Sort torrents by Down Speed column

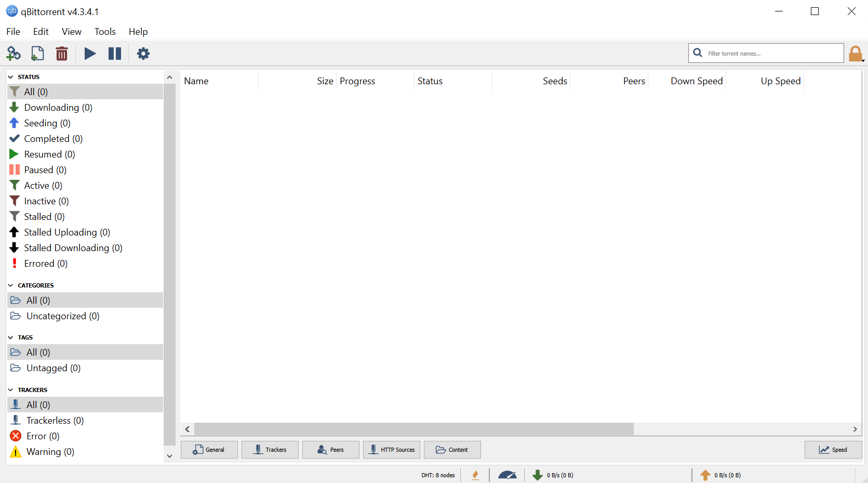click(x=687, y=81)
